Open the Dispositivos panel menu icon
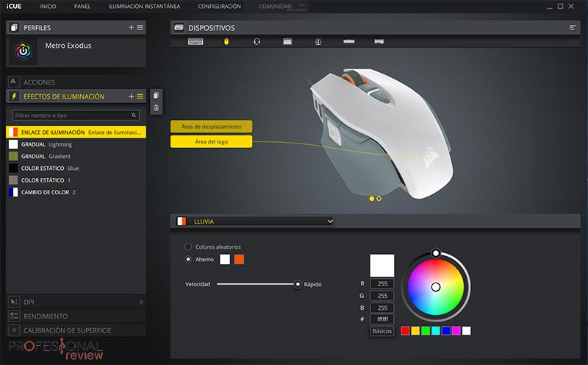The image size is (588, 365). click(573, 27)
